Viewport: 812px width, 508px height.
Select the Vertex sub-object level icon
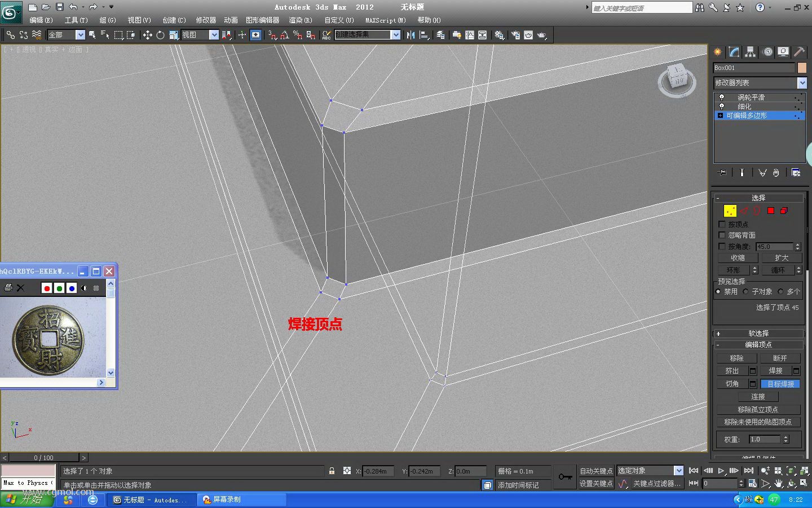(730, 211)
